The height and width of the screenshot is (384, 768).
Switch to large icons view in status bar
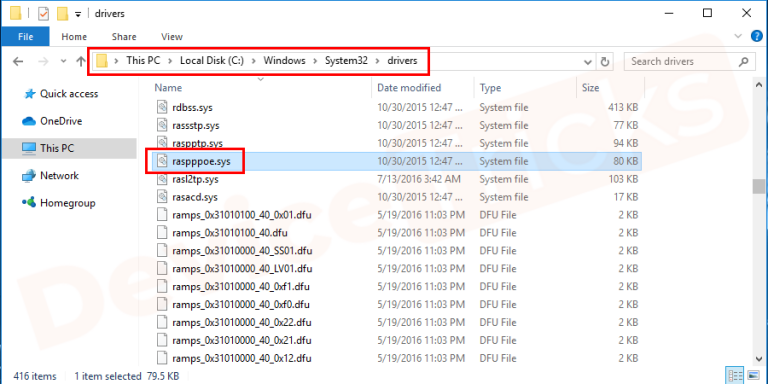[751, 376]
